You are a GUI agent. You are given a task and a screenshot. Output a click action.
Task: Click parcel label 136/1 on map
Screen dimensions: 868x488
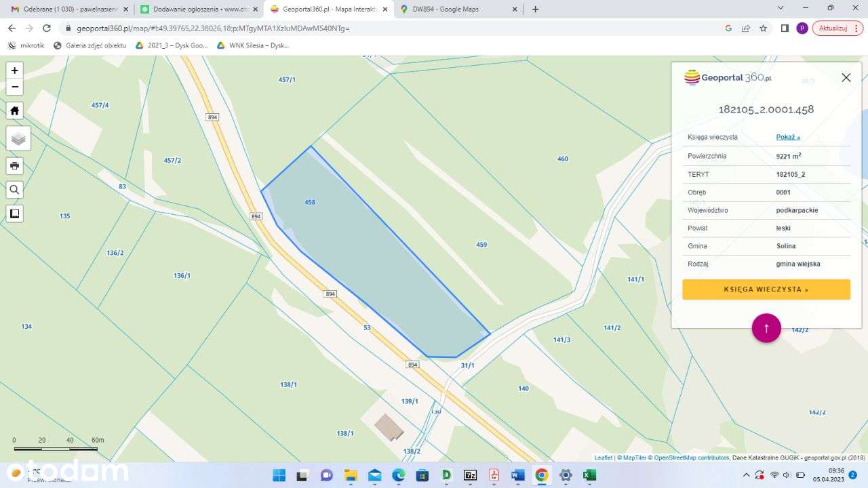182,275
